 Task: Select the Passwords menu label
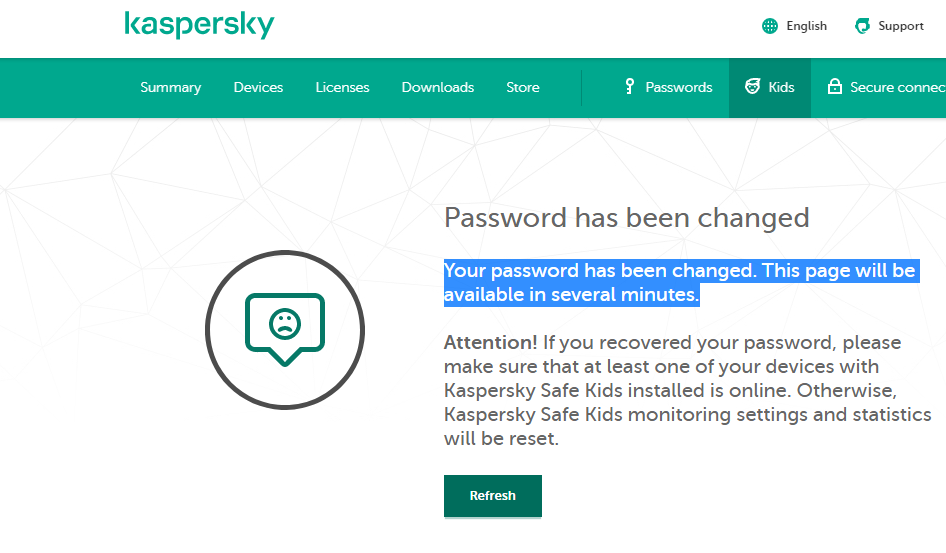tap(679, 87)
